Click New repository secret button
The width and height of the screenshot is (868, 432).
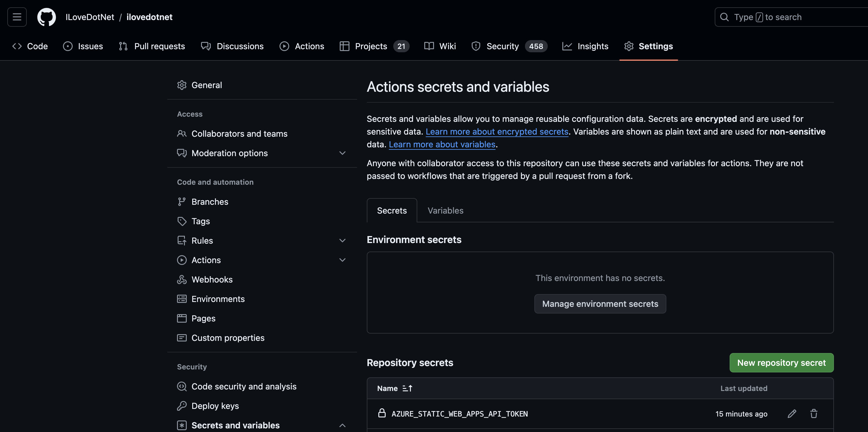[781, 363]
